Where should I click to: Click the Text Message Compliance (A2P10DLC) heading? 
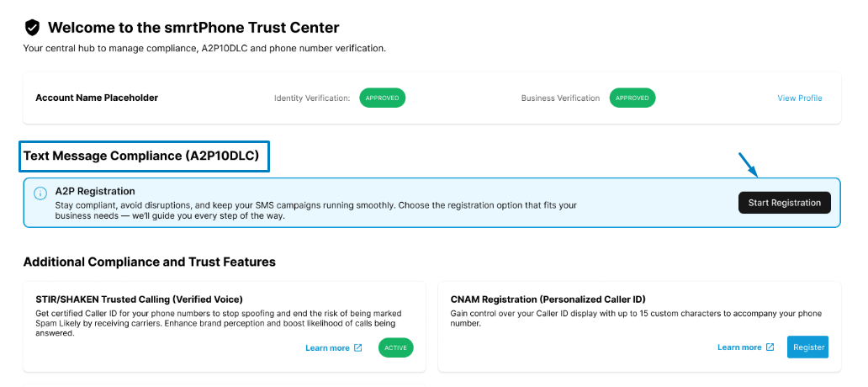click(x=141, y=156)
